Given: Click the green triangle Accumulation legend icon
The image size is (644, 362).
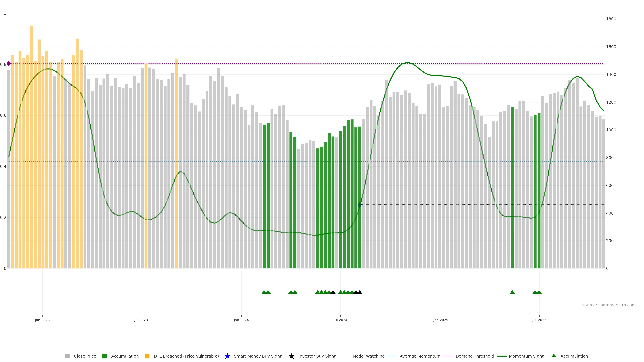Looking at the screenshot, I should (554, 356).
